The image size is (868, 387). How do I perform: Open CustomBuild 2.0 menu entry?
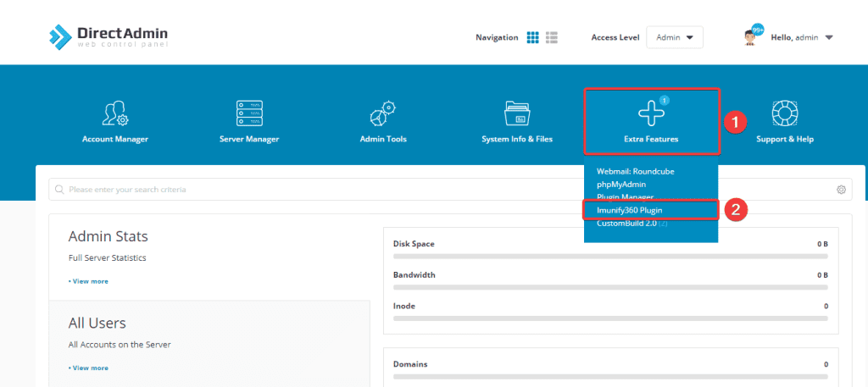(628, 223)
